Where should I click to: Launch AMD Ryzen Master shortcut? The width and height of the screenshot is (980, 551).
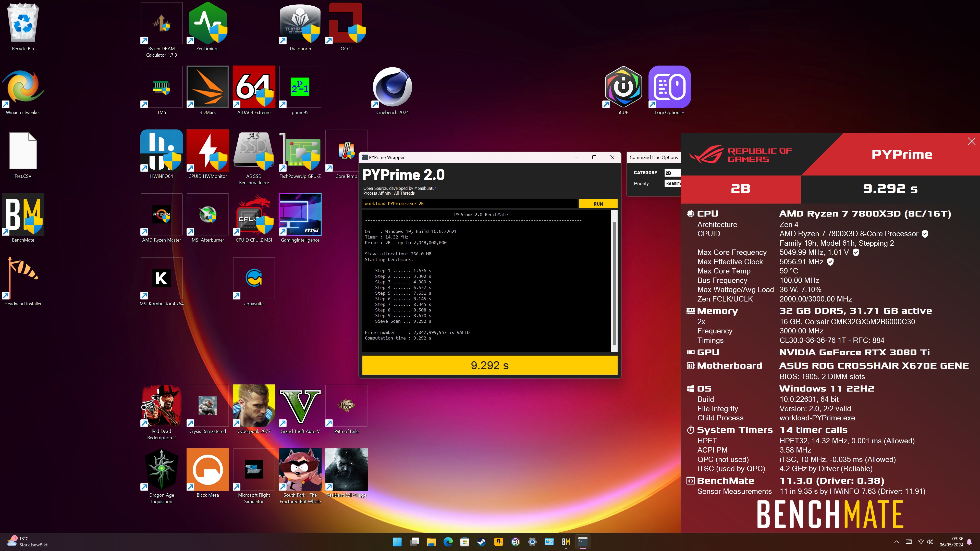pyautogui.click(x=161, y=218)
